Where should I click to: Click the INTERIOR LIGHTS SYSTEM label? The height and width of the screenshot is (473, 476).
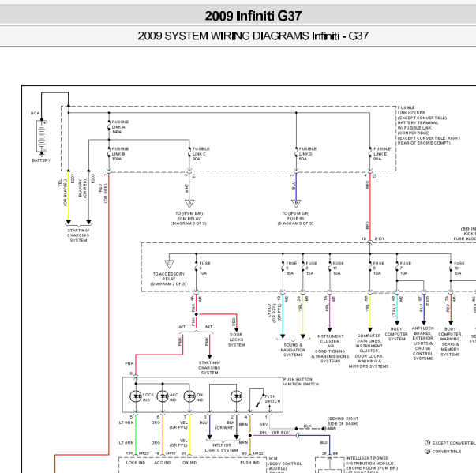[221, 448]
